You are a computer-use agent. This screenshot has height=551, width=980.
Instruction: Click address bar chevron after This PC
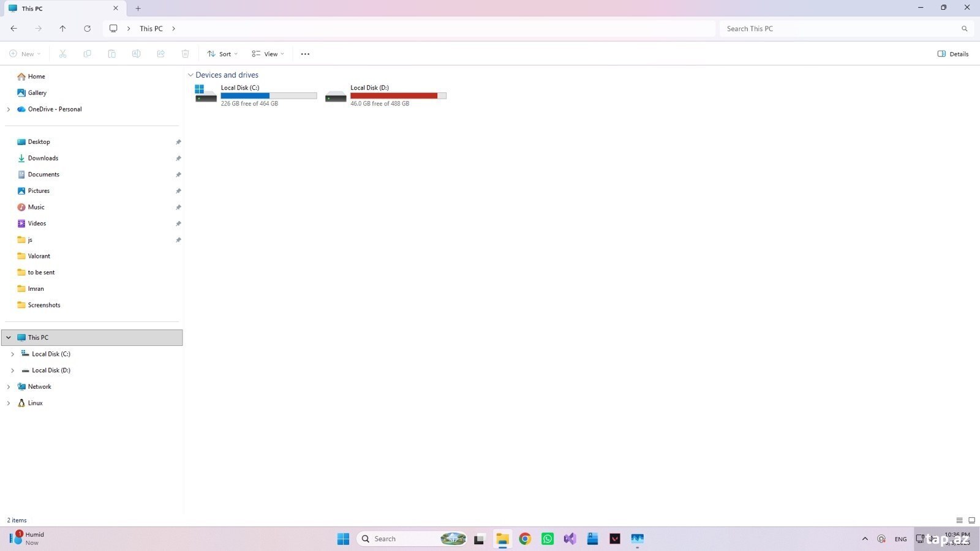[174, 29]
